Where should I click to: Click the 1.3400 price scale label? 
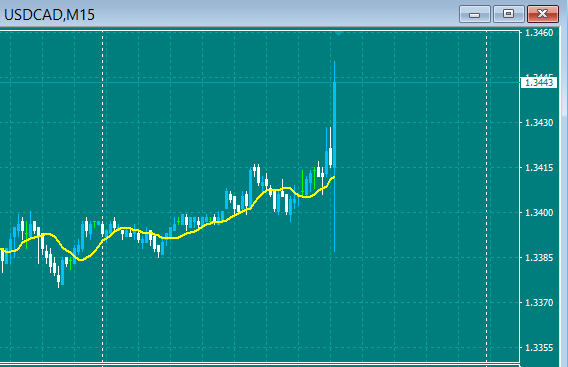pyautogui.click(x=539, y=213)
